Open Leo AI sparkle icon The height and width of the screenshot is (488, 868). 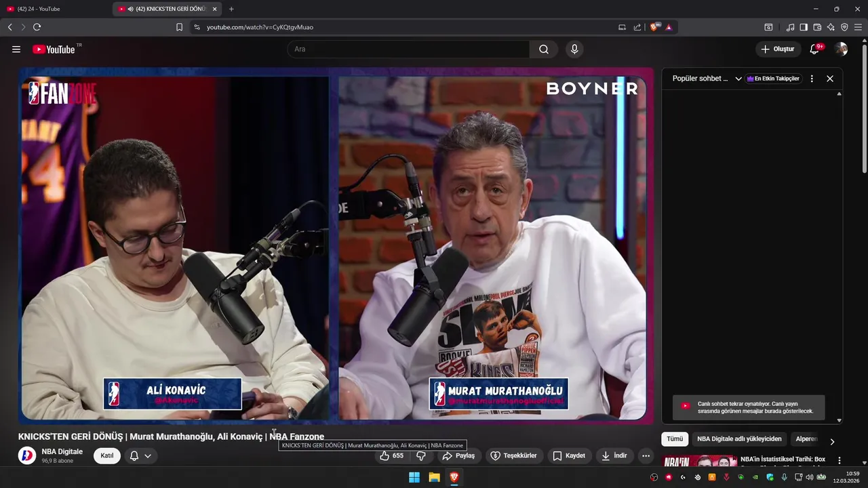point(831,27)
